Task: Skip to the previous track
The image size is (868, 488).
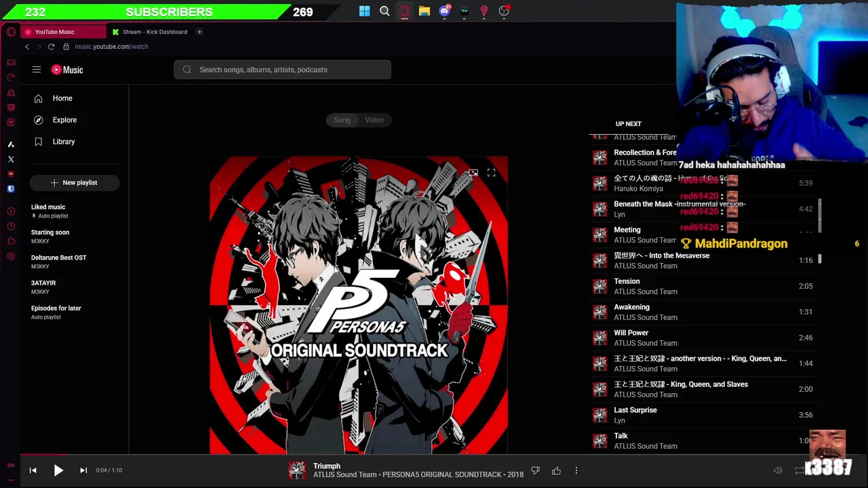Action: click(33, 470)
